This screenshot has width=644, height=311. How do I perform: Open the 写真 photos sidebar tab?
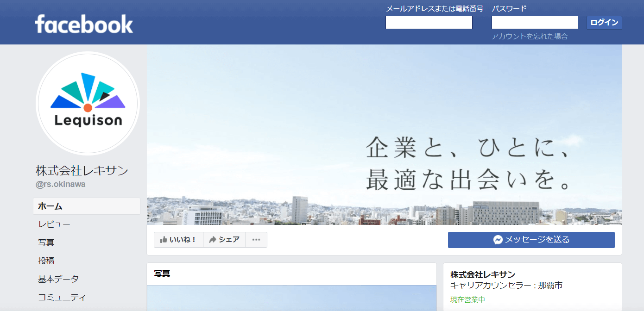(46, 243)
